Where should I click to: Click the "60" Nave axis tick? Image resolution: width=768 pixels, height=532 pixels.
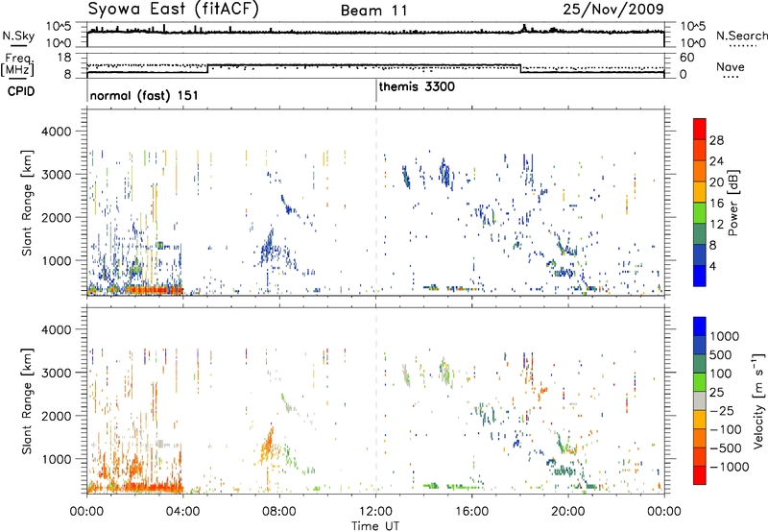tap(687, 58)
